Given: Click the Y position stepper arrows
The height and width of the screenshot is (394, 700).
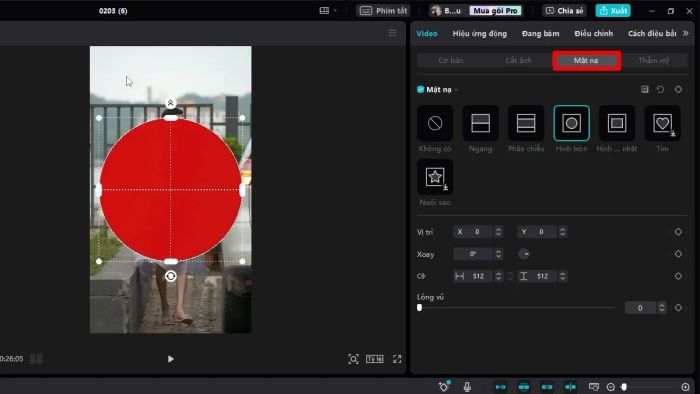Looking at the screenshot, I should point(562,232).
